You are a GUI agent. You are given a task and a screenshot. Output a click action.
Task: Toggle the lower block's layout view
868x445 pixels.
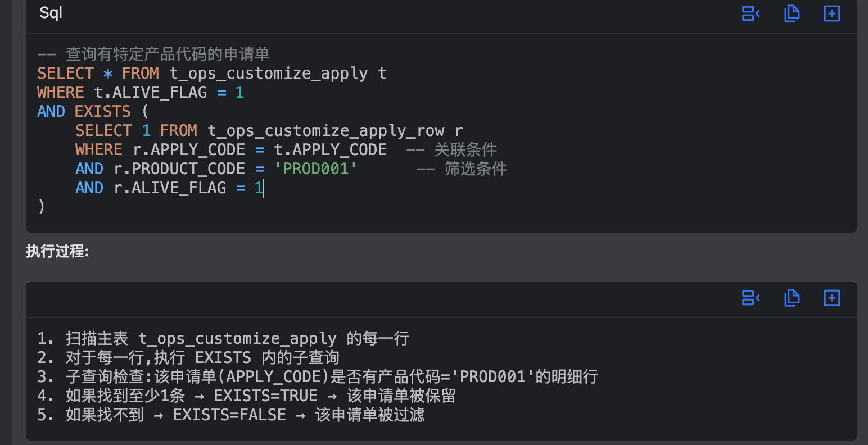point(751,298)
